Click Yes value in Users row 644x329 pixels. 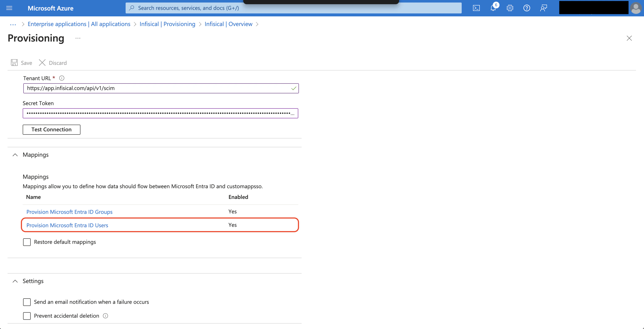(x=233, y=225)
